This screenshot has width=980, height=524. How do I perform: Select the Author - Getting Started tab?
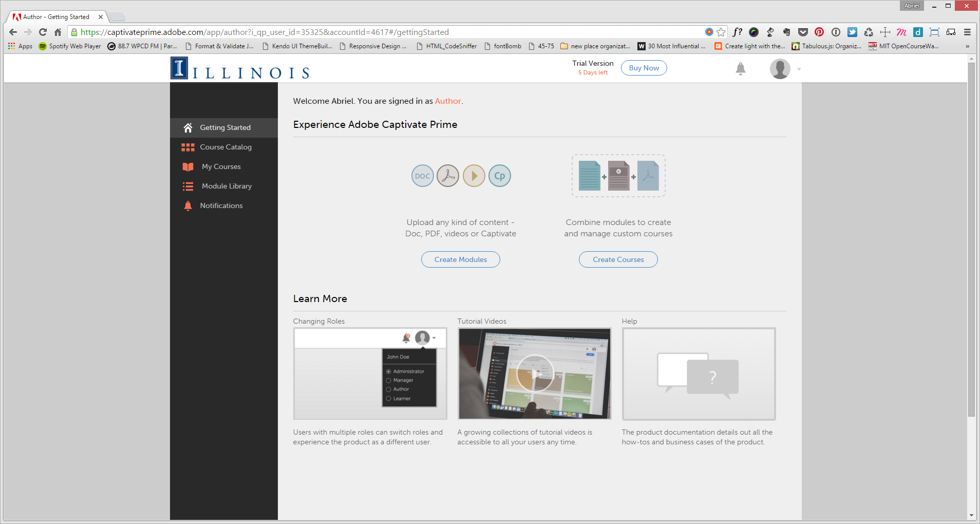(x=55, y=17)
